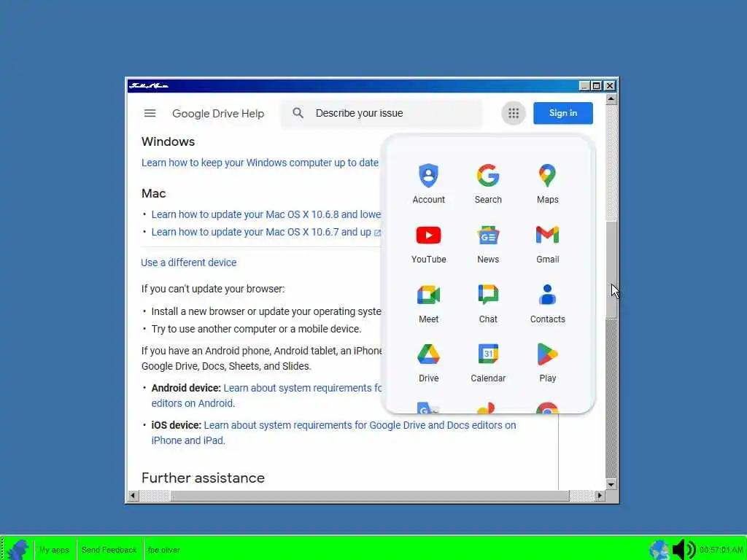Open Google Account from apps panel
Viewport: 747px width, 560px height.
pyautogui.click(x=428, y=184)
